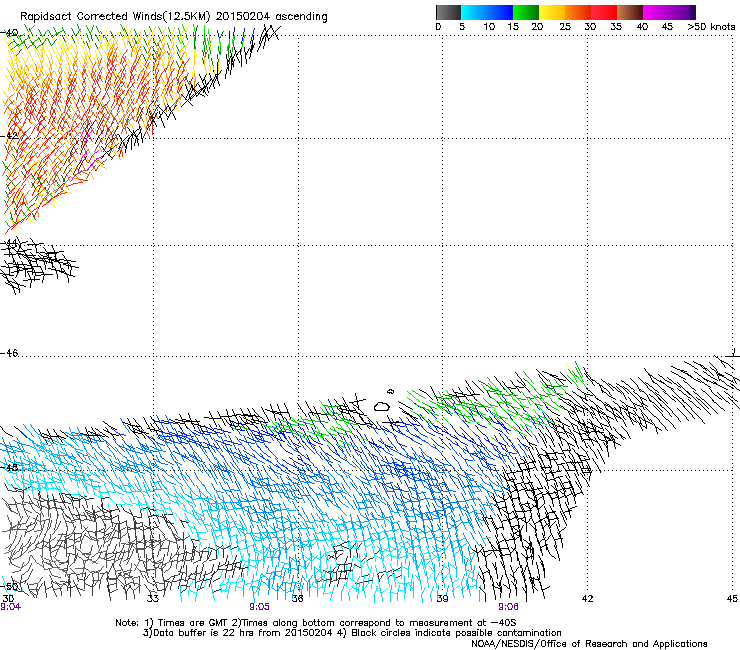Click the chart title 'Rapidsact Corrected Winds(12.5KM)'
Screen dimensions: 740x650
tap(115, 17)
